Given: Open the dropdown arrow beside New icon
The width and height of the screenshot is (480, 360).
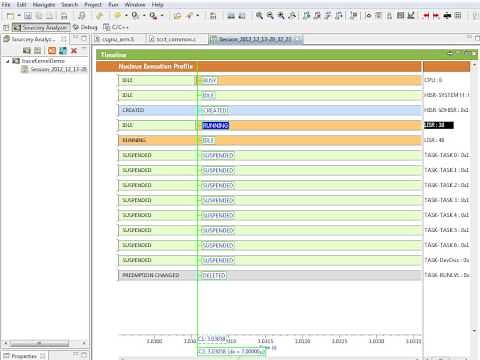Looking at the screenshot, I should click(19, 15).
